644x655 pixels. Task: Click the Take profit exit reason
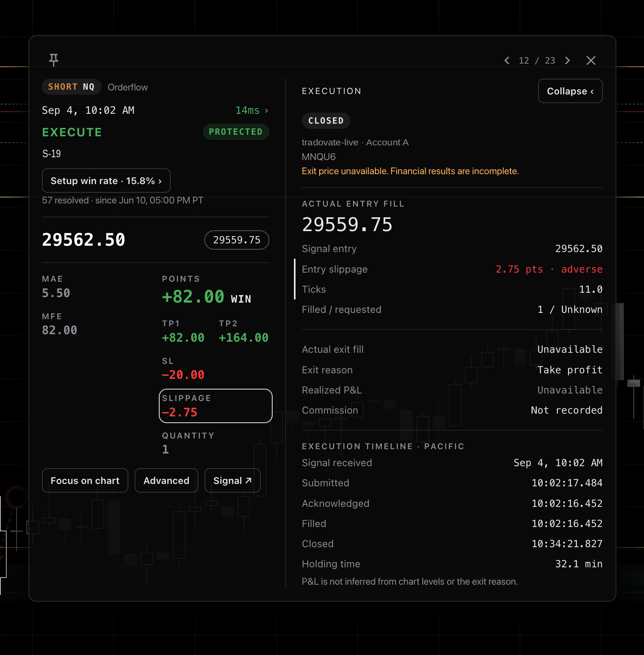point(570,370)
